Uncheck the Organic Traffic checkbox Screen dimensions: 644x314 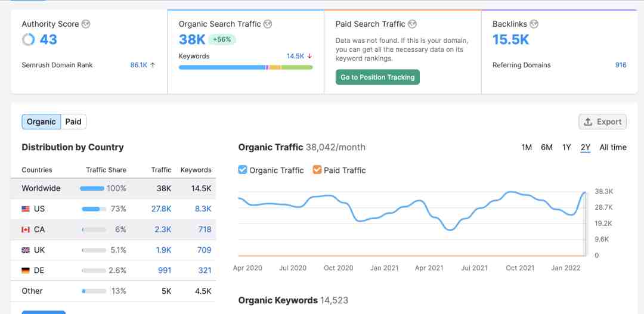pos(243,170)
